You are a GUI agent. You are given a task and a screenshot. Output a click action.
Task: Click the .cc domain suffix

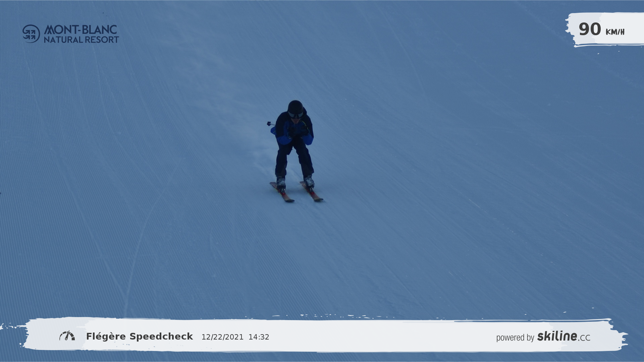click(x=584, y=338)
